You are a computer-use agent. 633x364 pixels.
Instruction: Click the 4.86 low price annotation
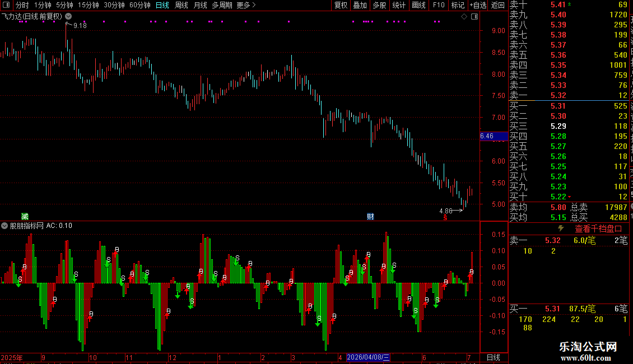tap(446, 211)
